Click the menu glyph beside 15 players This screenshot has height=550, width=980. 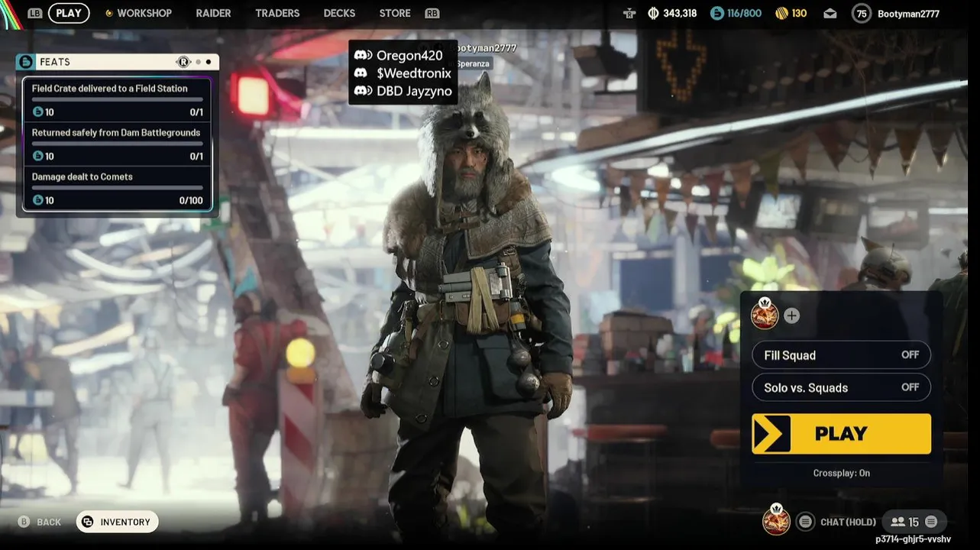coord(931,522)
